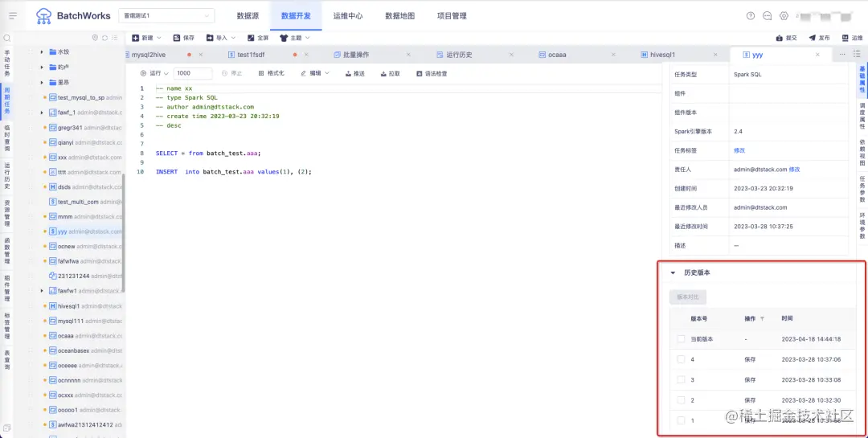
Task: Check the version 3 row checkbox
Action: [x=681, y=380]
